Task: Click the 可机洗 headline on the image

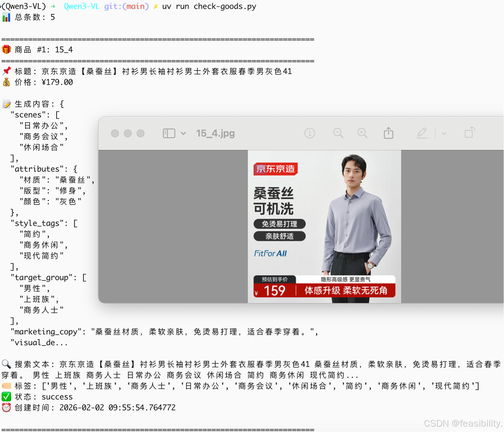Action: coord(274,209)
